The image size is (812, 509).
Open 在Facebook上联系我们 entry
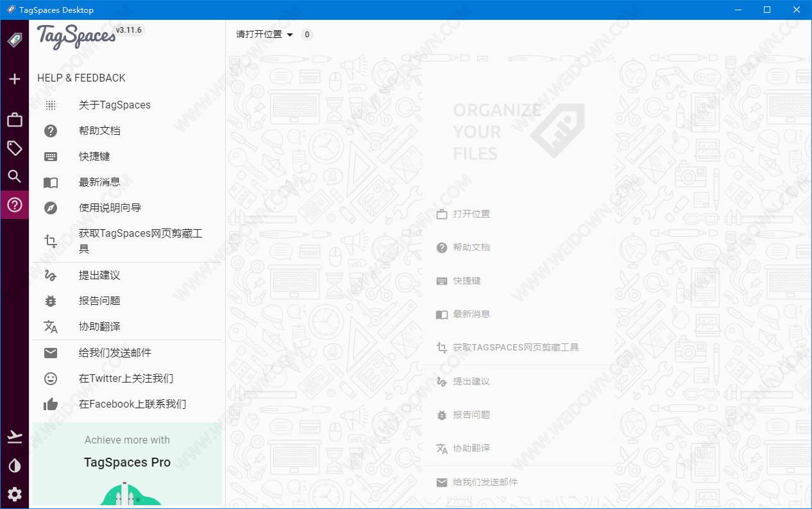coord(128,404)
